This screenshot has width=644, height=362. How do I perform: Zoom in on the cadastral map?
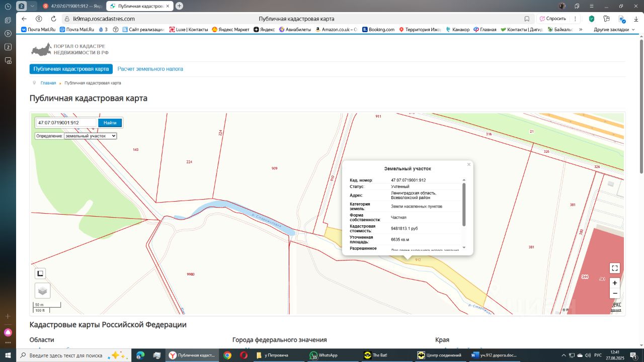[614, 283]
